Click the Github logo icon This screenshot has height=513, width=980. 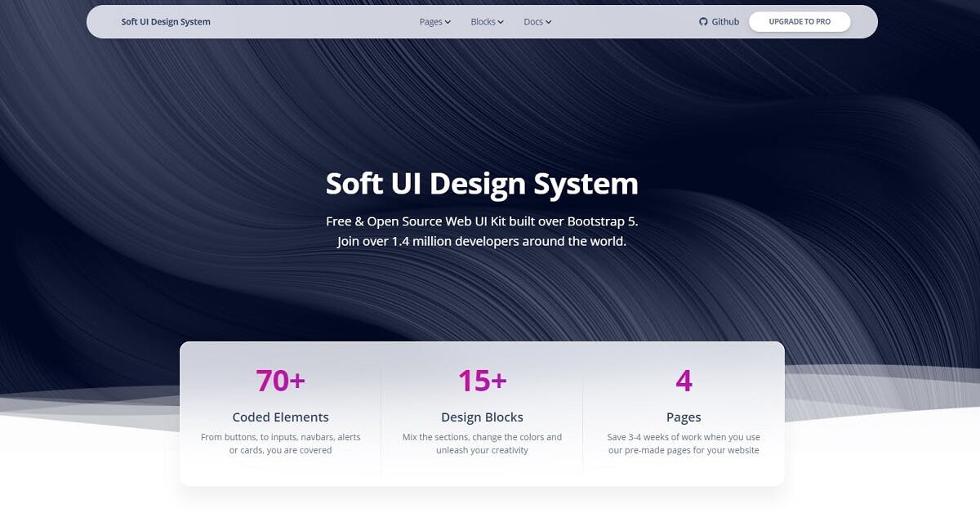[703, 22]
